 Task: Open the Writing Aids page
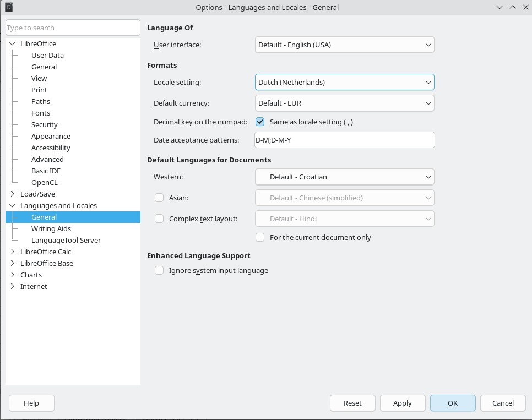coord(51,228)
